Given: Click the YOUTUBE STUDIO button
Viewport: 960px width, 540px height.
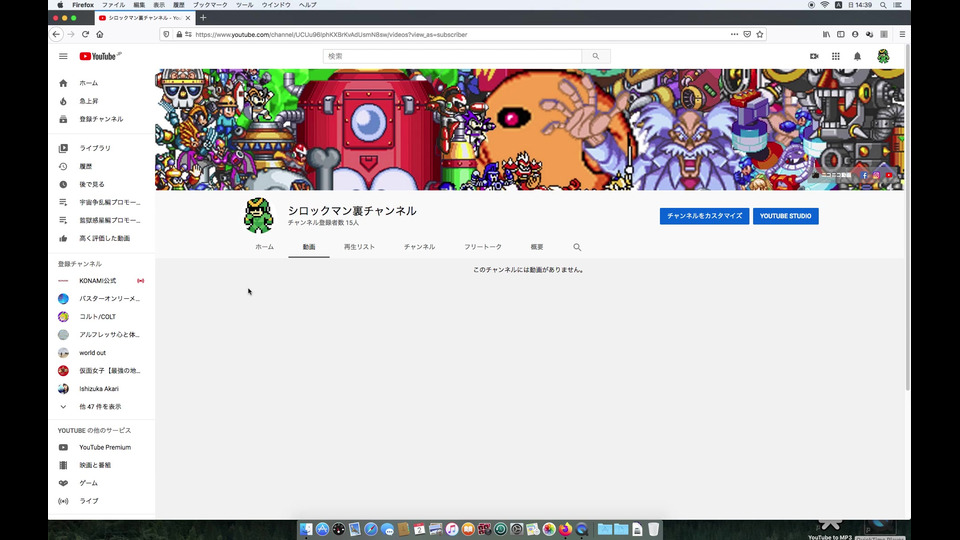Looking at the screenshot, I should click(x=786, y=216).
